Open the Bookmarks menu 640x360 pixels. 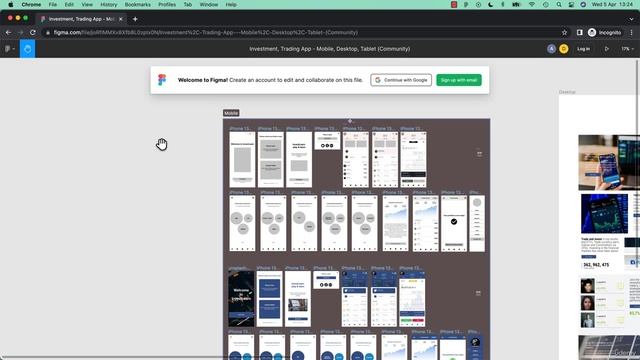tap(138, 4)
